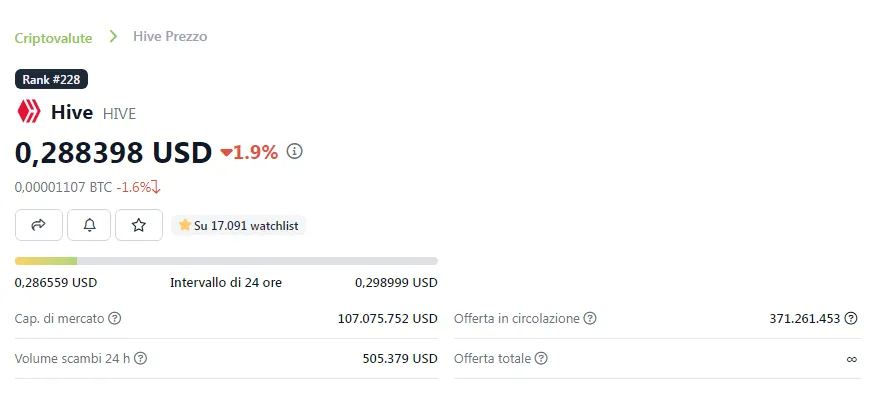Click help icon beside Offerta in circolazione
The height and width of the screenshot is (405, 871).
tap(590, 319)
